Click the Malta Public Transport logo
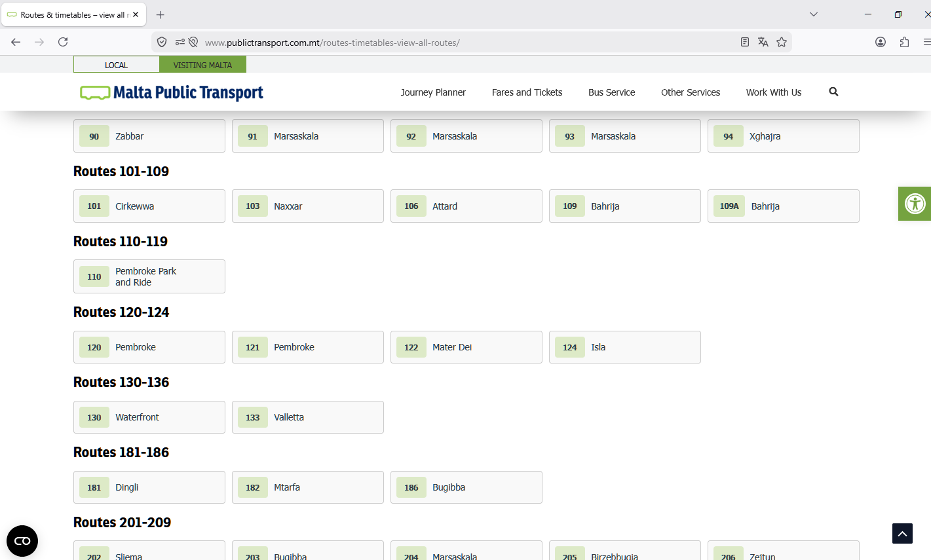This screenshot has width=931, height=560. pyautogui.click(x=172, y=92)
